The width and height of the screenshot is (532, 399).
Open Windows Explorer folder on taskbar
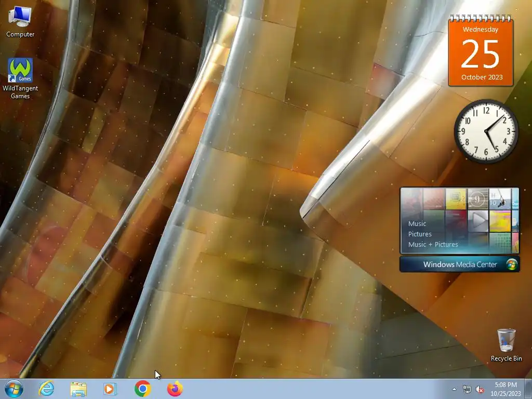78,389
